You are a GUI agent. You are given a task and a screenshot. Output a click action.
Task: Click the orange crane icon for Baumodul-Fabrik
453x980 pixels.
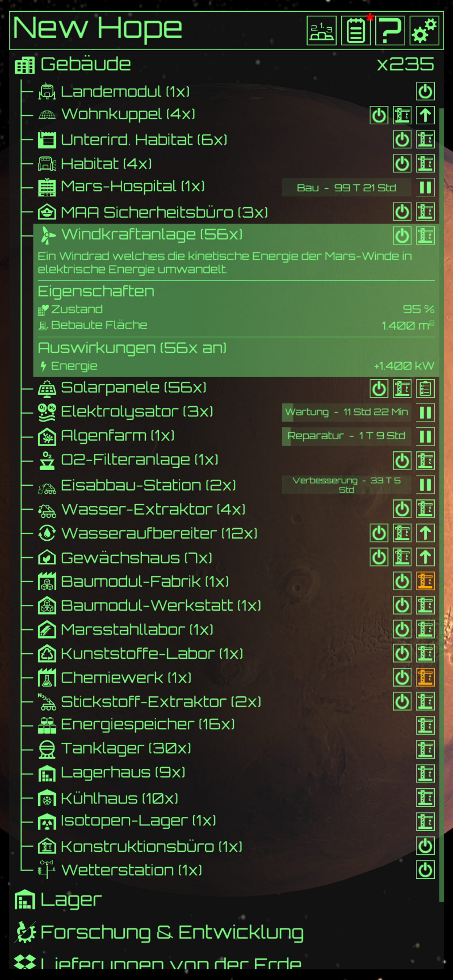point(425,581)
